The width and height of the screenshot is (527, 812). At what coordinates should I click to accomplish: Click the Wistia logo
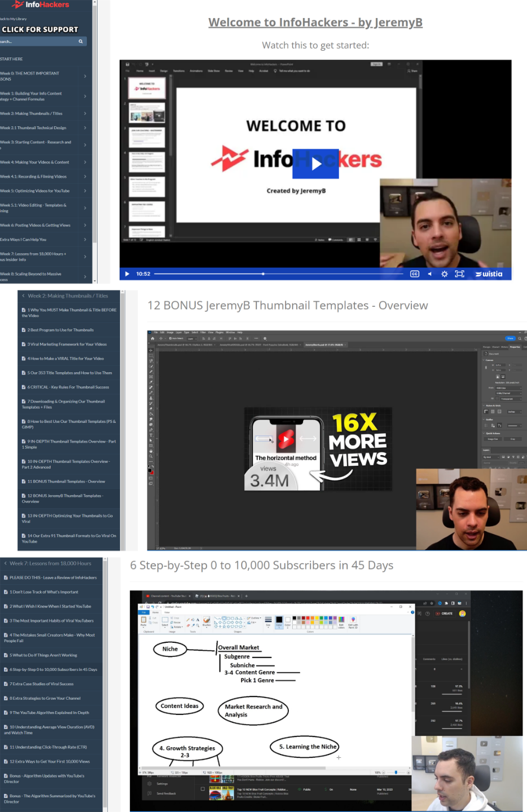(x=489, y=274)
